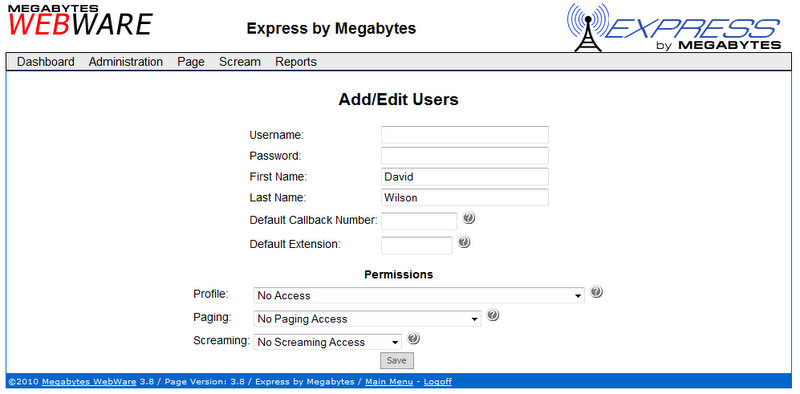This screenshot has width=800, height=394.
Task: Focus the Username text field
Action: [465, 135]
